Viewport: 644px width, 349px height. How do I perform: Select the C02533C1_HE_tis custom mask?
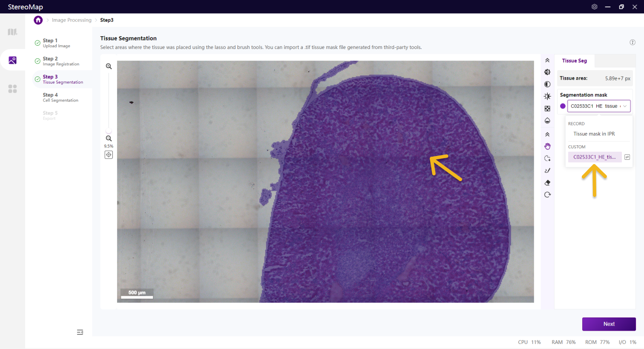pos(594,157)
